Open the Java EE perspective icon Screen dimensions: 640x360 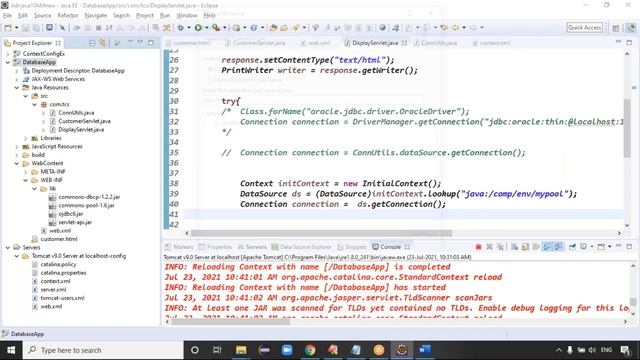click(x=631, y=27)
